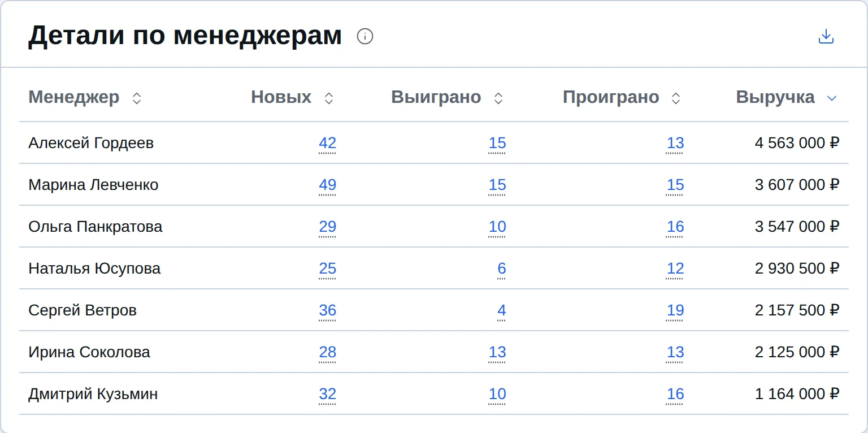Open Сергей Ветров's 4 won deals
868x433 pixels.
click(502, 310)
